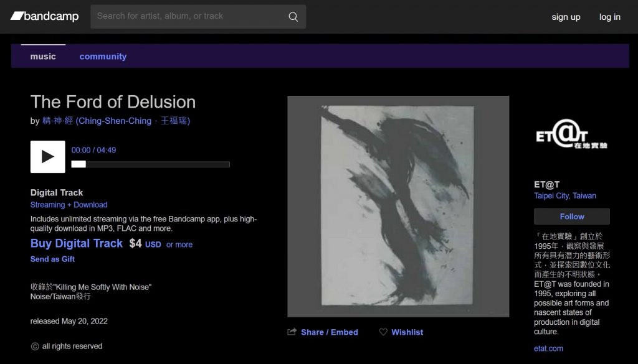Click the 「在地實驗」創立於 1995年 description

coord(572,256)
